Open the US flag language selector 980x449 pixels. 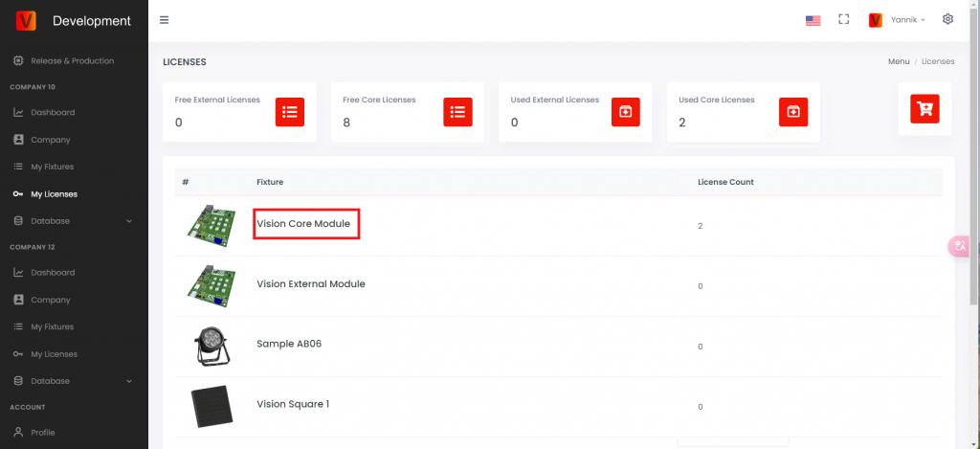click(813, 20)
